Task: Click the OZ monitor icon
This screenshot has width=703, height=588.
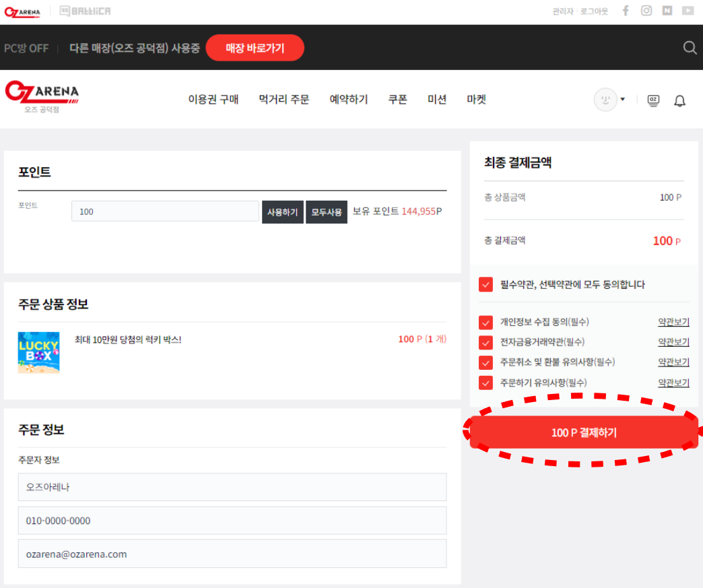Action: pyautogui.click(x=653, y=100)
